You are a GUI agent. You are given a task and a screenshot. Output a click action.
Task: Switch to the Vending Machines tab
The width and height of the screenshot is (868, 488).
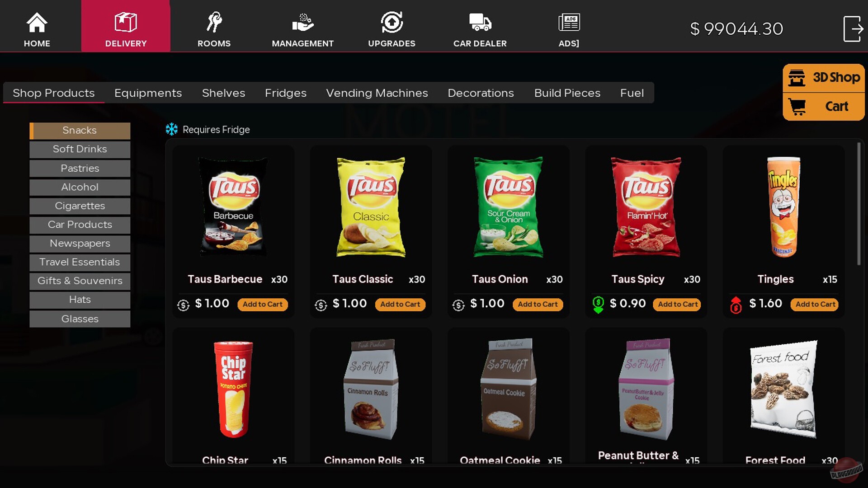click(x=377, y=93)
